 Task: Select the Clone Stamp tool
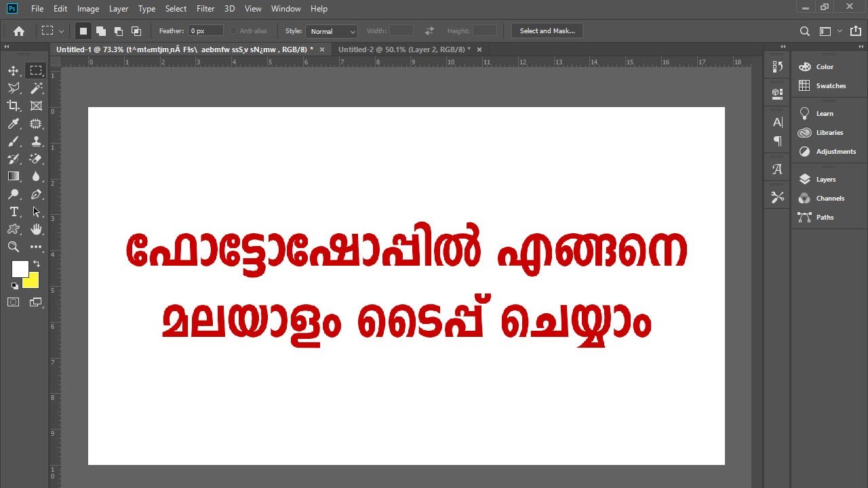pyautogui.click(x=36, y=141)
